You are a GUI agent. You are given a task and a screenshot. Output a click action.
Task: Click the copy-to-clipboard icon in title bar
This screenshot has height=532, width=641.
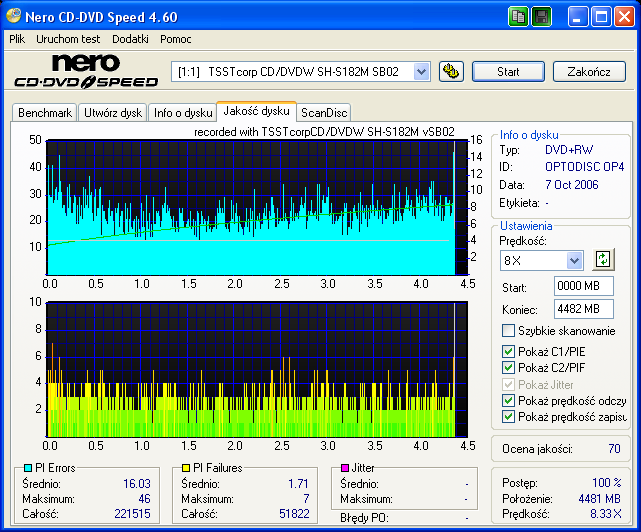(x=518, y=17)
